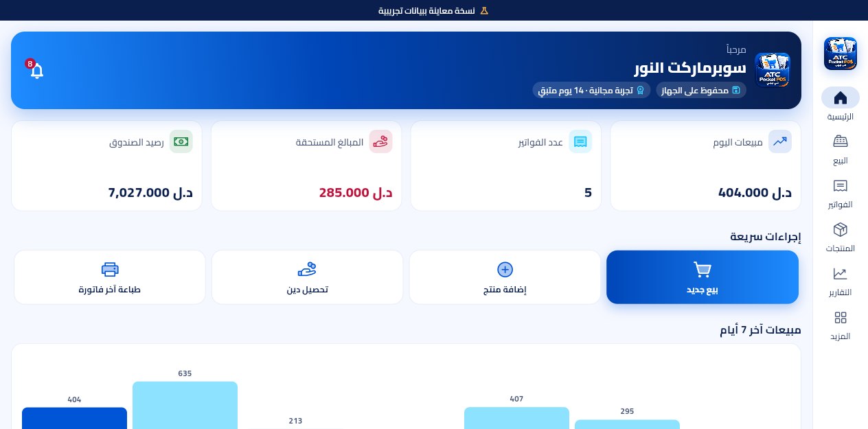Open المزيد more menu in sidebar
The width and height of the screenshot is (868, 429).
coord(841,324)
